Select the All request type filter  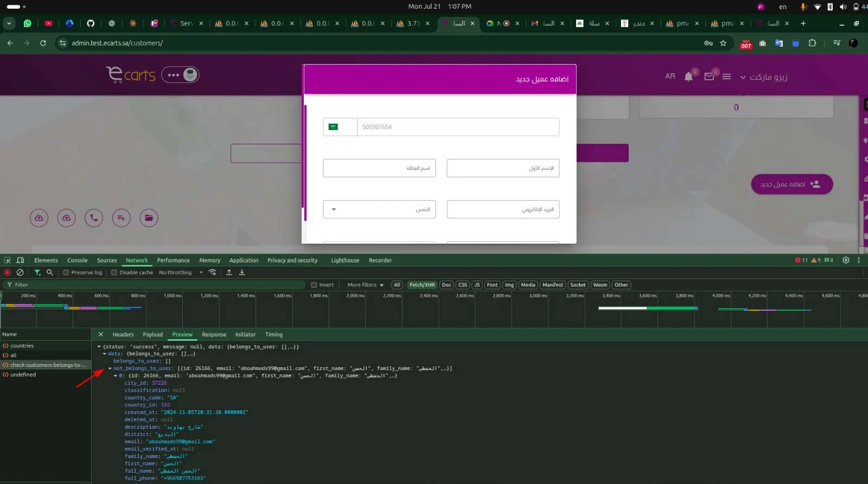tap(397, 285)
